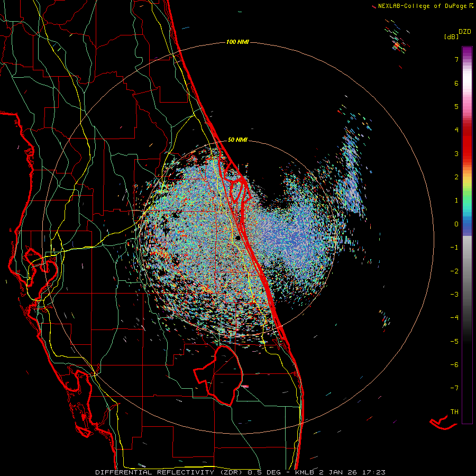Click the KMLB 2 JAN 26 17:23 timestamp

pyautogui.click(x=340, y=472)
